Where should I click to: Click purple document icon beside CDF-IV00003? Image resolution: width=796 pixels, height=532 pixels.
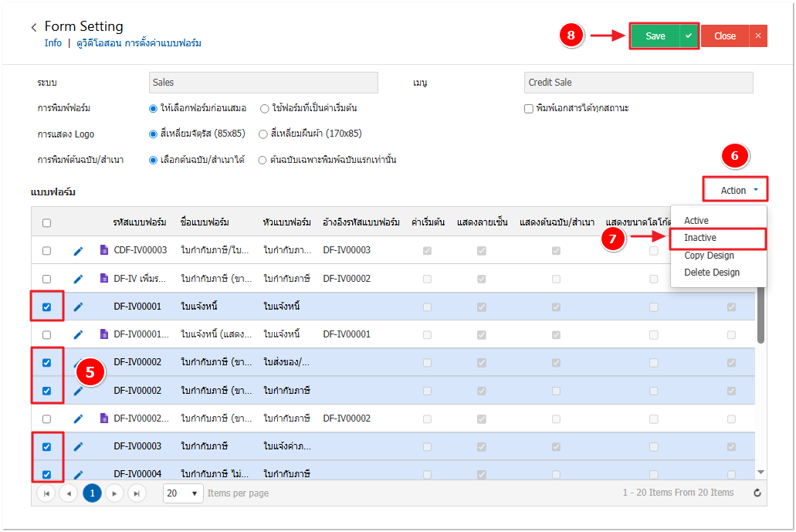click(104, 250)
